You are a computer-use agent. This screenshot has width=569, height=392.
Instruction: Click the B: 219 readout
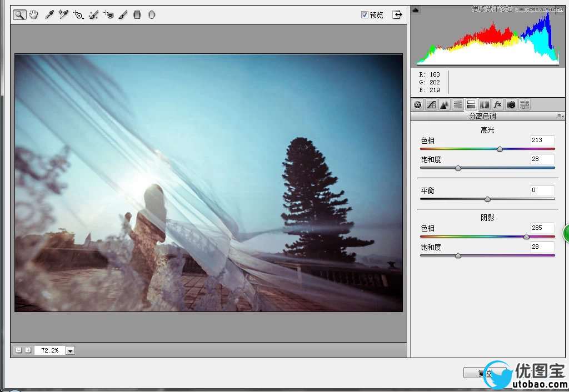click(430, 90)
